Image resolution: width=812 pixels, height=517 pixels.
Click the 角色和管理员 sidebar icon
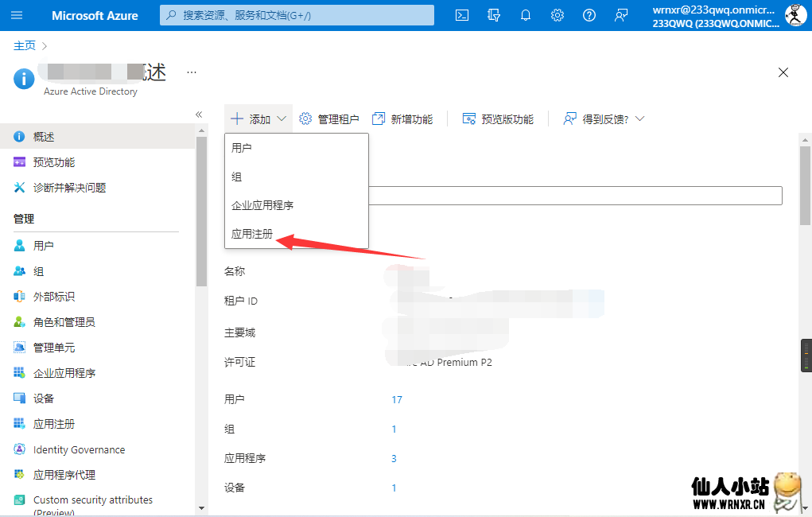coord(19,322)
